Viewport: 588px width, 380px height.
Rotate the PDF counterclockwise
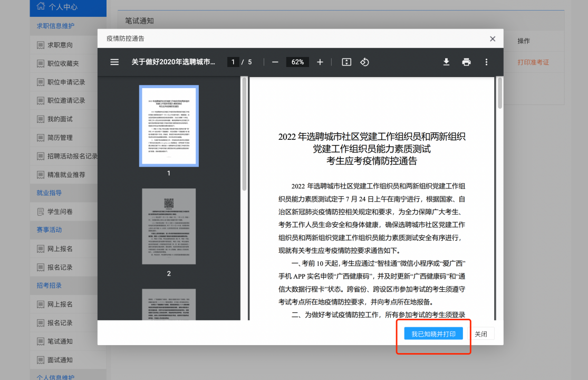[x=364, y=62]
